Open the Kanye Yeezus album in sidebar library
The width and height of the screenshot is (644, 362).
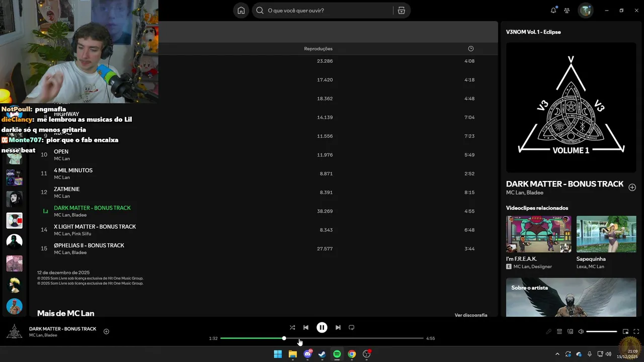click(14, 220)
